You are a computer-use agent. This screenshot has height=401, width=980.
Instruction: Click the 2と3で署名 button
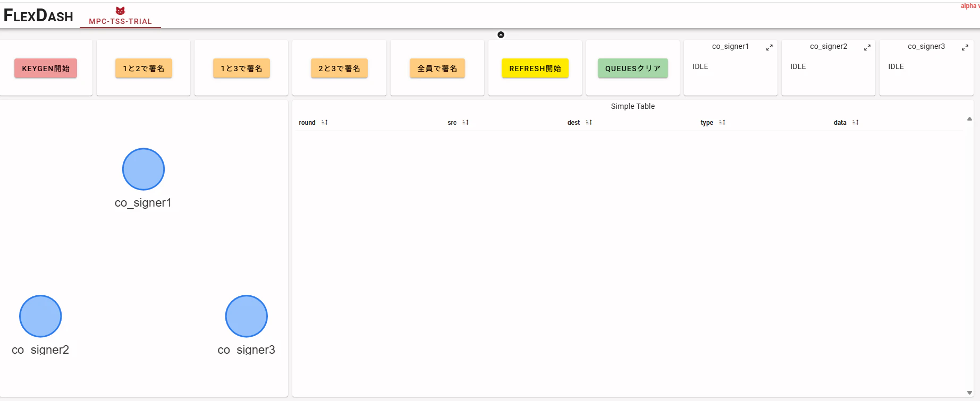[x=339, y=69]
